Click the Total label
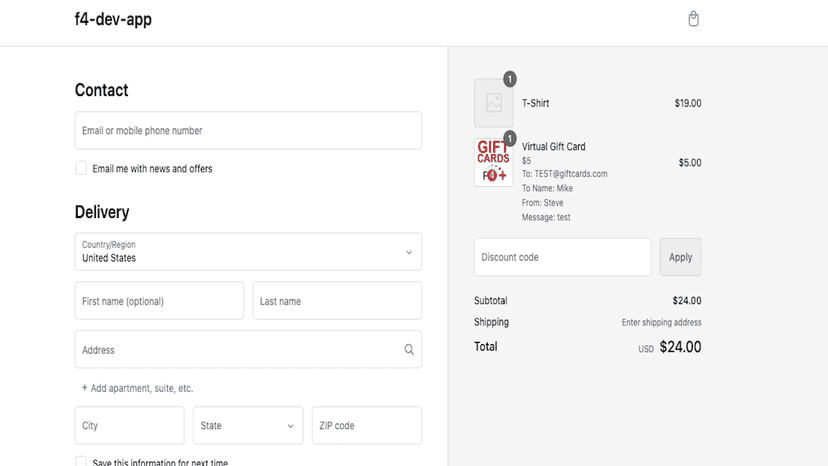The image size is (828, 466). pos(485,347)
